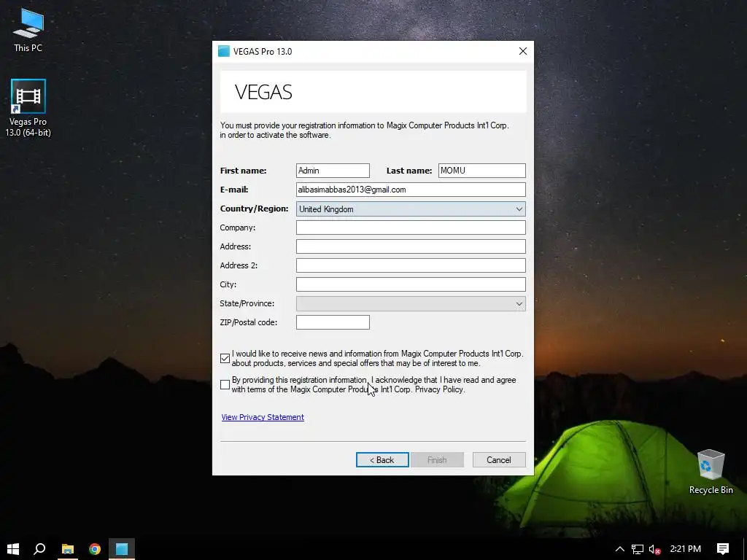The height and width of the screenshot is (560, 747).
Task: Open This PC desktop icon
Action: (x=28, y=29)
